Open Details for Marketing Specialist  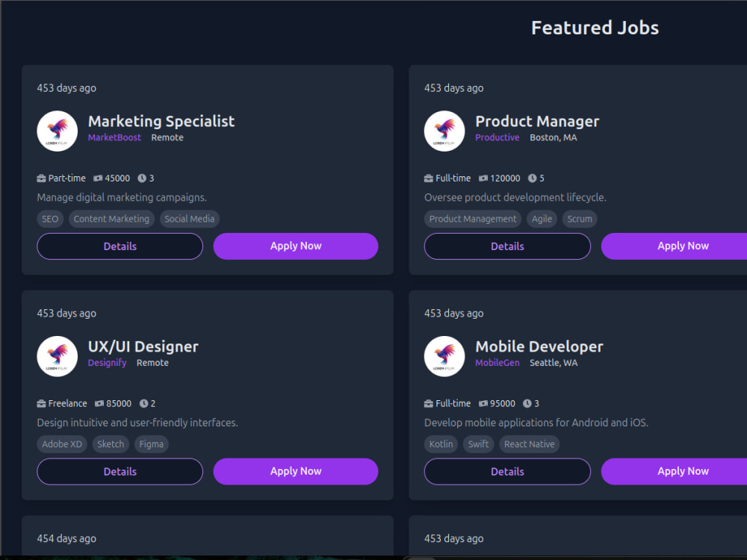click(120, 246)
